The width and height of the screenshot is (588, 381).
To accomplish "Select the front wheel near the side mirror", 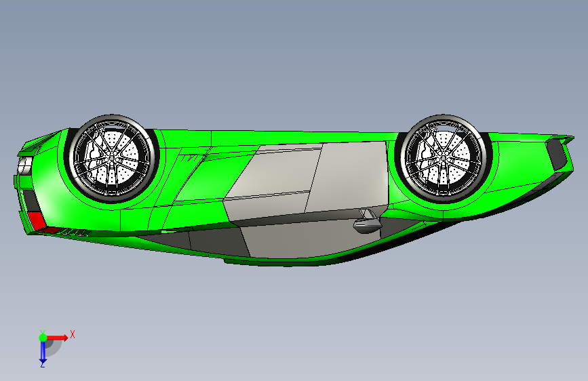I will click(444, 158).
